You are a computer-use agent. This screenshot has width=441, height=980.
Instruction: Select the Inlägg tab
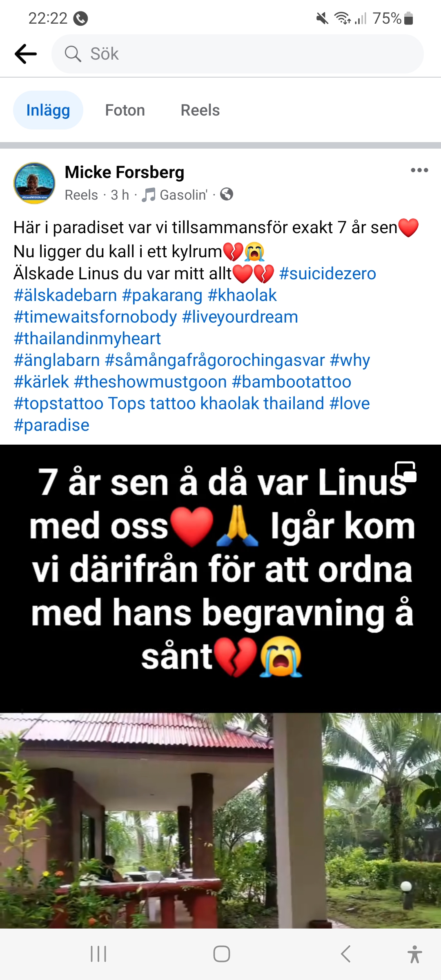pos(48,110)
